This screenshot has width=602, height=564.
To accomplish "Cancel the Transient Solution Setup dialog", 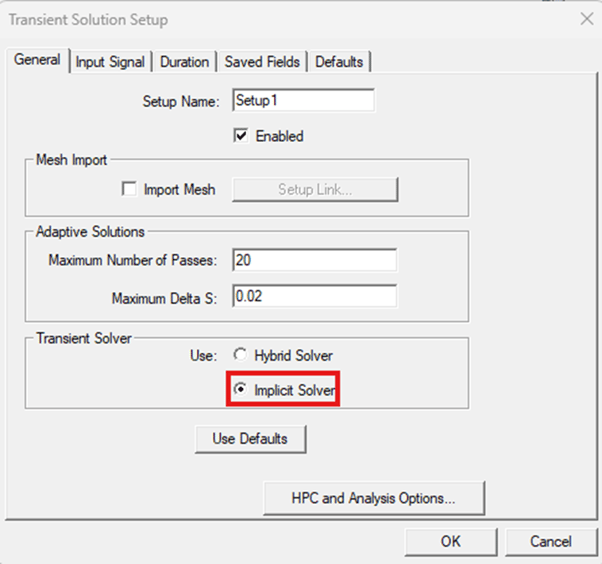I will pos(550,541).
